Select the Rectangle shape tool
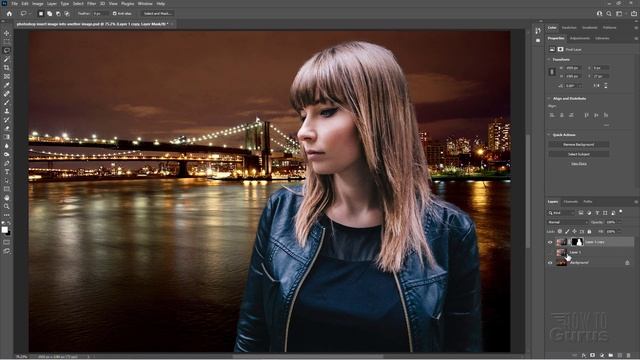 point(7,189)
